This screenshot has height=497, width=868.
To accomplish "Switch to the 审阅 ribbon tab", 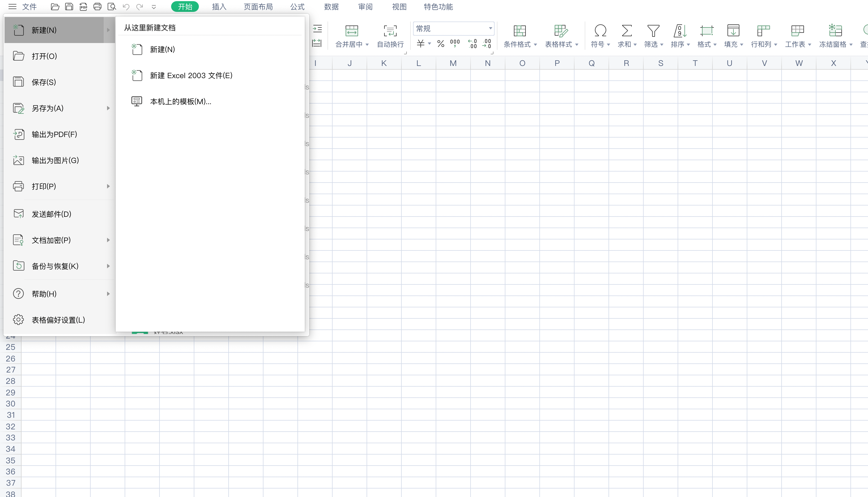I will pyautogui.click(x=365, y=7).
